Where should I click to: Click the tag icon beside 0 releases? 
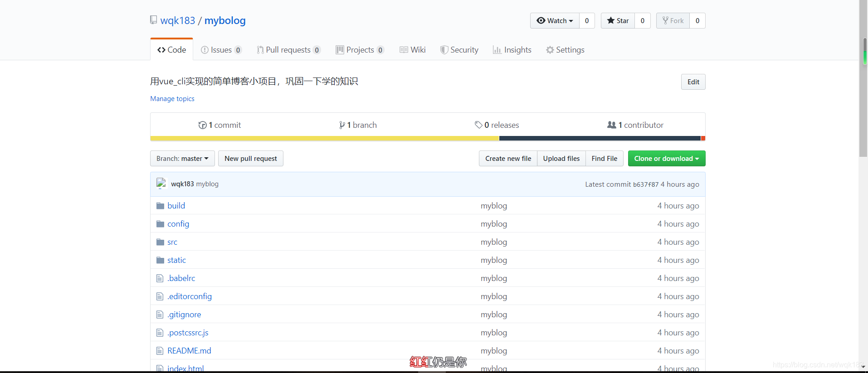(478, 125)
